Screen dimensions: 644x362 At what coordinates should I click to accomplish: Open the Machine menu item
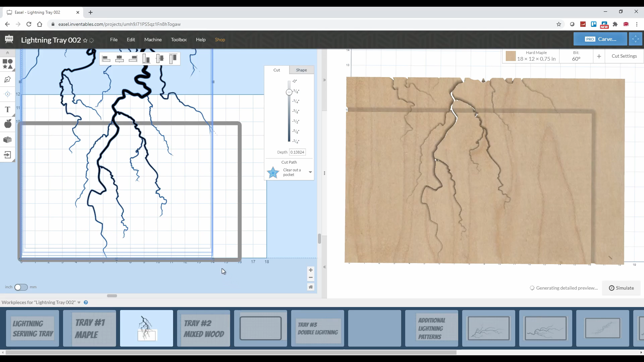tap(153, 39)
